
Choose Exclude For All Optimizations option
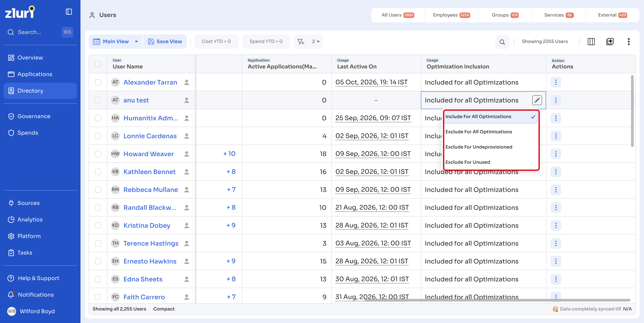490,132
